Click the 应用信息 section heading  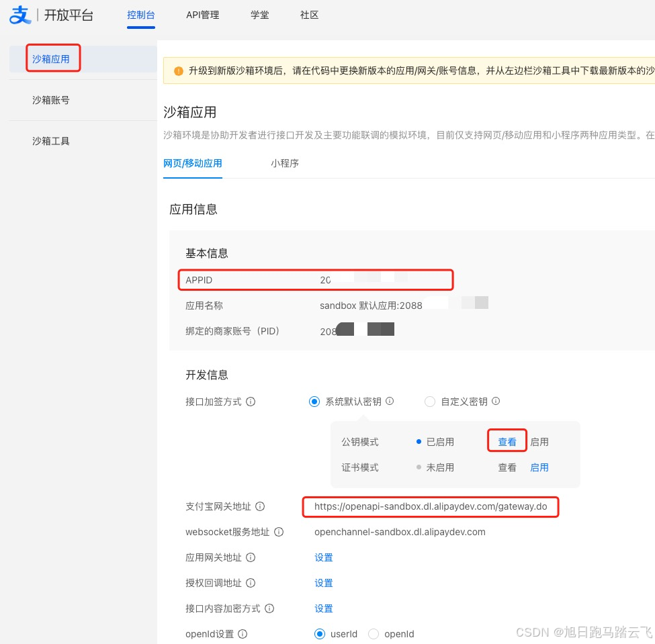point(193,210)
